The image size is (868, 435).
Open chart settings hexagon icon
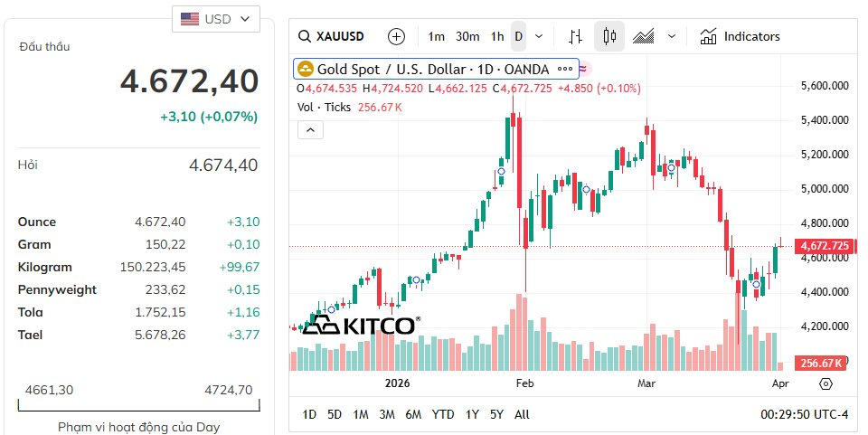click(826, 383)
